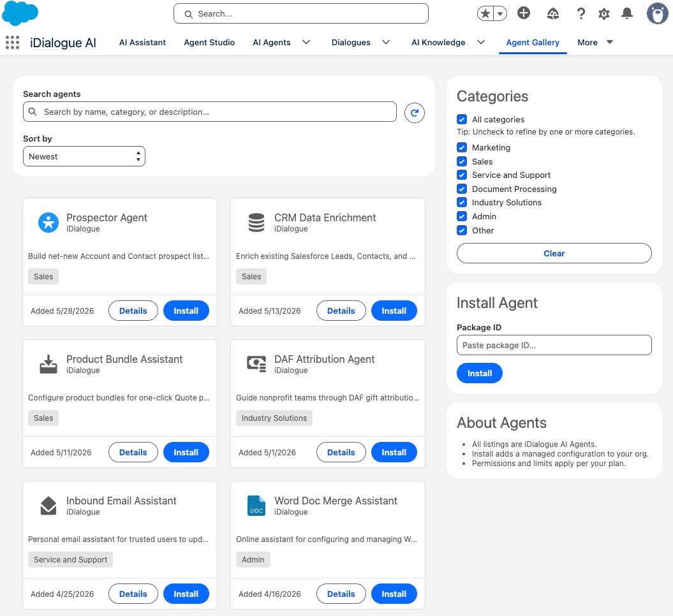Image resolution: width=673 pixels, height=616 pixels.
Task: Uncheck the Marketing category
Action: (462, 147)
